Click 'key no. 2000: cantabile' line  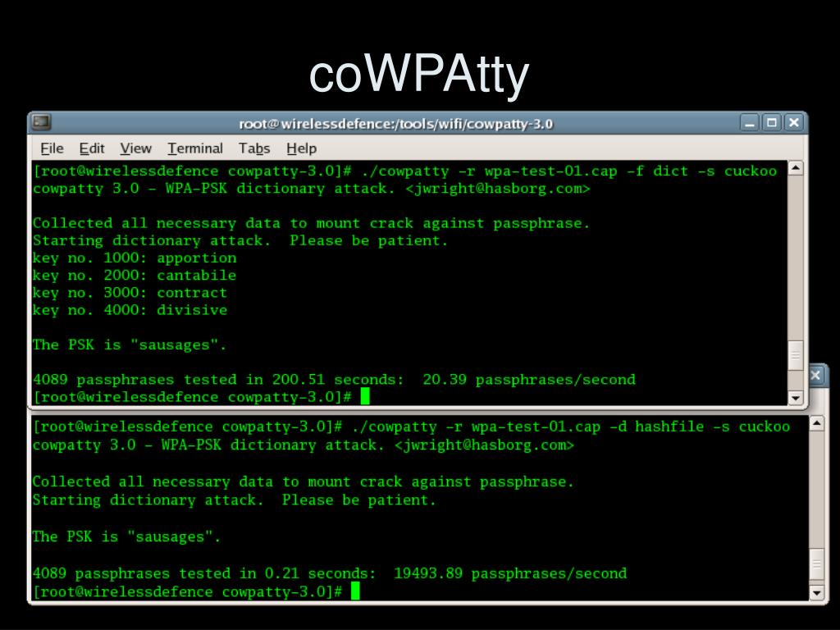click(135, 276)
